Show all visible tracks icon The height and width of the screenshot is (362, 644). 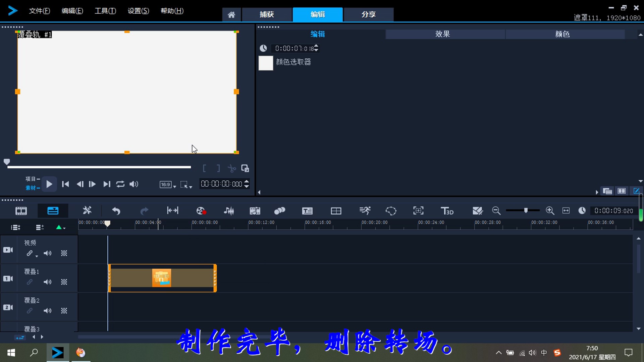(15, 228)
